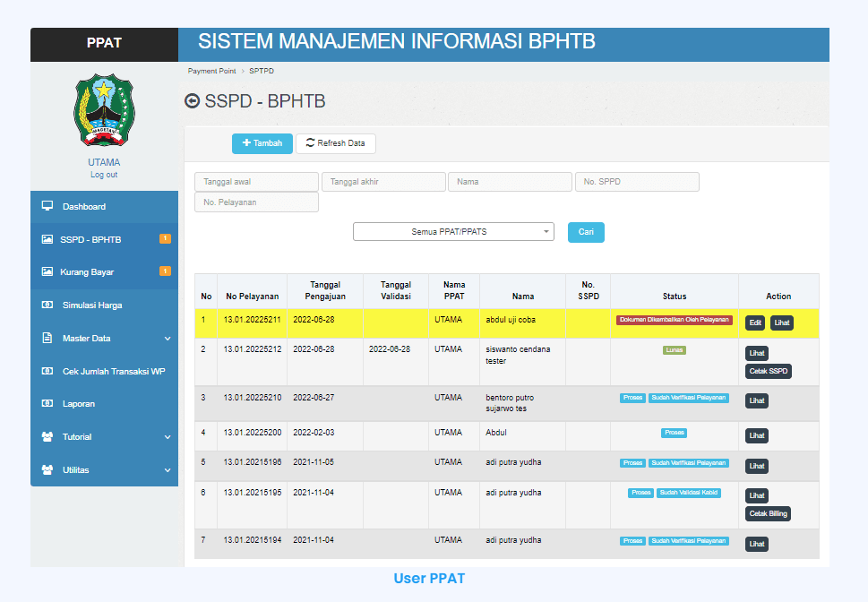This screenshot has width=868, height=602.
Task: Click the name bentoro putro sujarwo tes
Action: click(x=510, y=403)
